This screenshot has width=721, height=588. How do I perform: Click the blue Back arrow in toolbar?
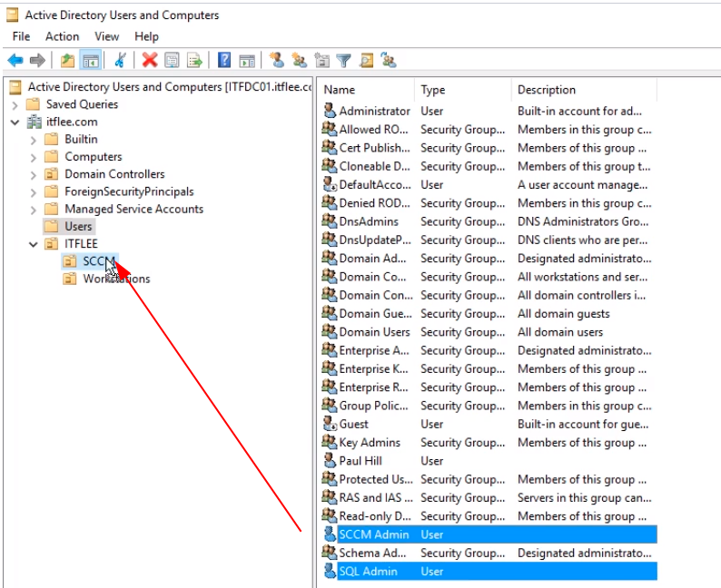click(x=15, y=61)
